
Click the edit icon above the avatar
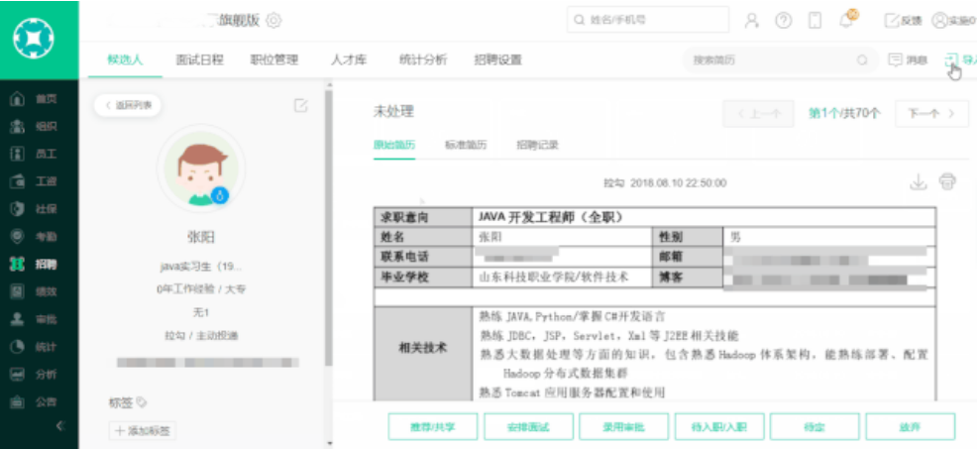(x=300, y=105)
